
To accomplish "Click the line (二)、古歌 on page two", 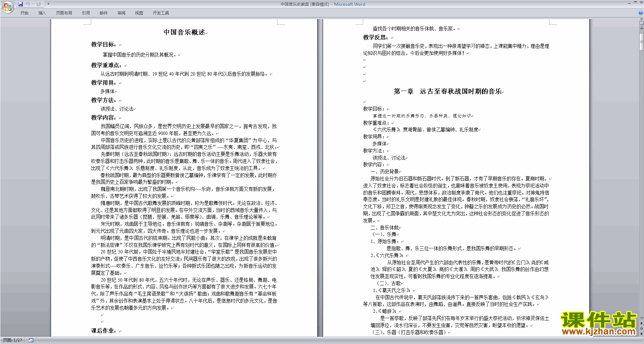I will 389,283.
